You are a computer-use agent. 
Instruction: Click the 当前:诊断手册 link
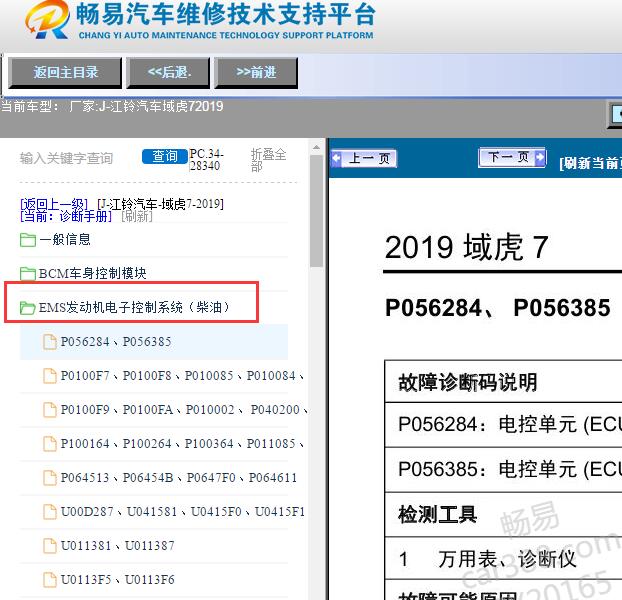click(66, 216)
